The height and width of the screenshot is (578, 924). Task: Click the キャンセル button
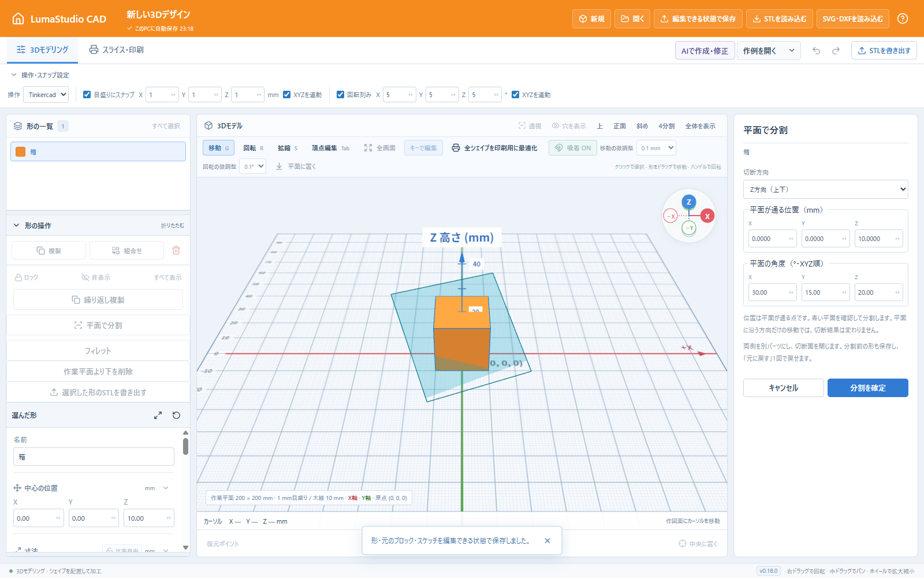tap(783, 388)
